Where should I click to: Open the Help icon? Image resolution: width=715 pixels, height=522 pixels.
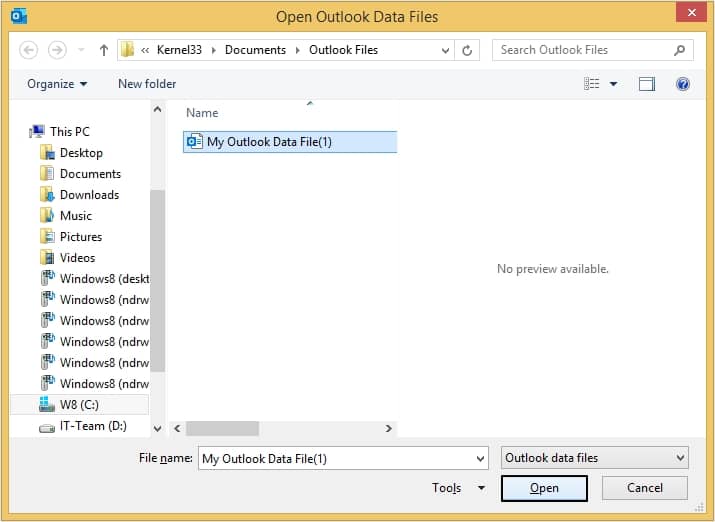[x=683, y=84]
